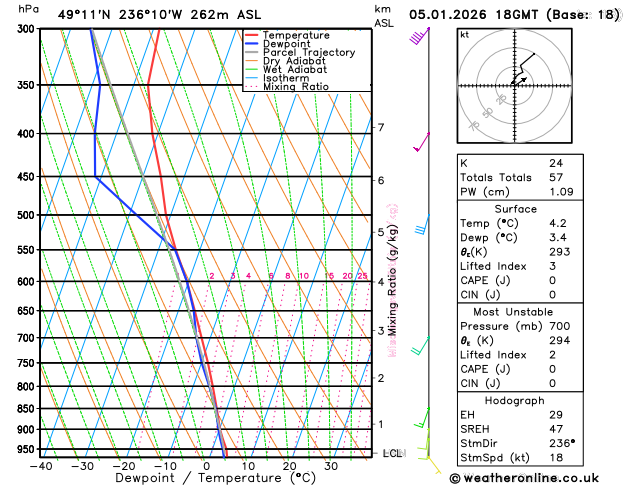
Task: Click the '05.01.2026 18GMT (Base: 18)' date header
Action: pyautogui.click(x=514, y=15)
